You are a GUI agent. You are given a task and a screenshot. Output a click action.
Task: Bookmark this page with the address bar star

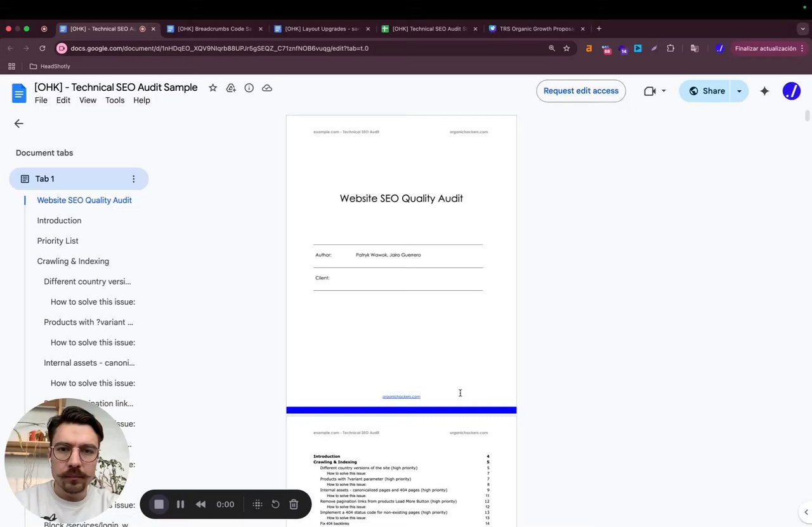click(566, 48)
